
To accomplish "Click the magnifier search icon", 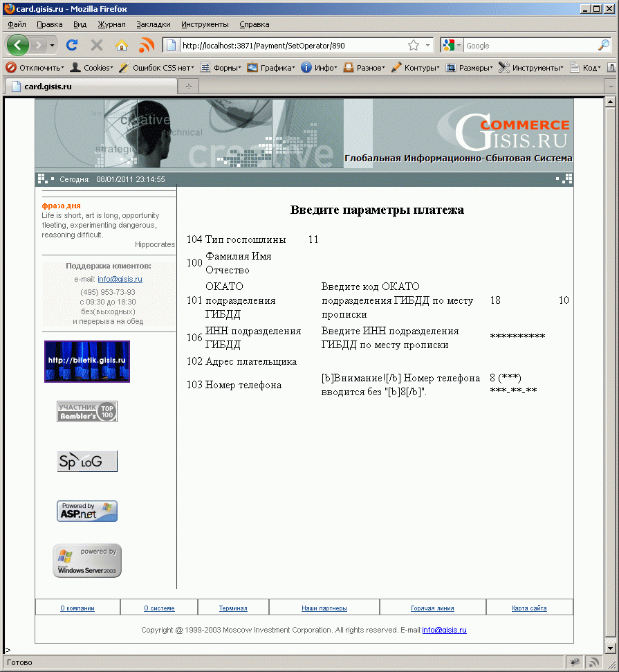I will tap(604, 45).
